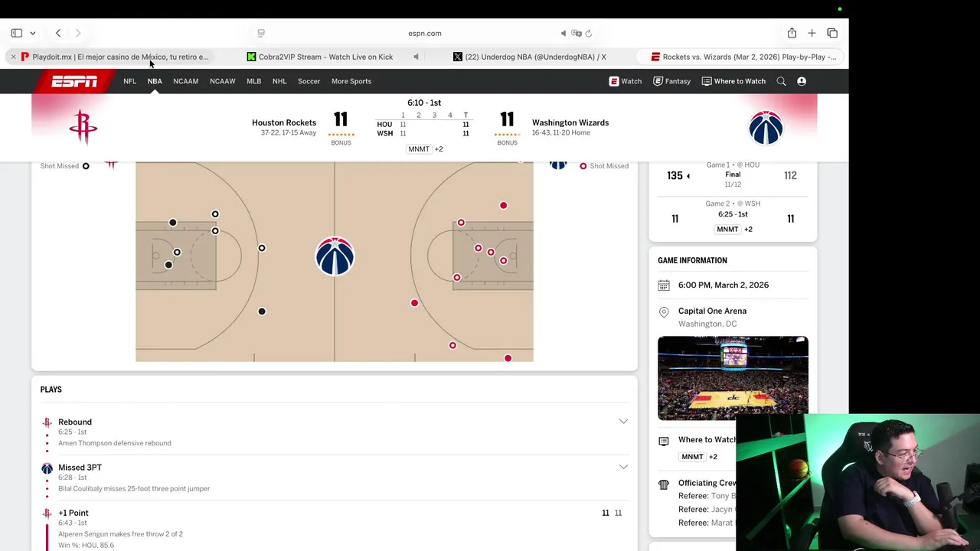Open the Game 1 Final 135-112 result
The width and height of the screenshot is (980, 551).
733,175
